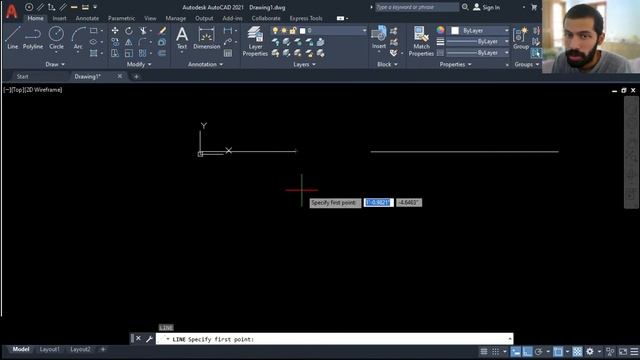Activate the Trim tool
The image size is (640, 360).
click(x=143, y=31)
